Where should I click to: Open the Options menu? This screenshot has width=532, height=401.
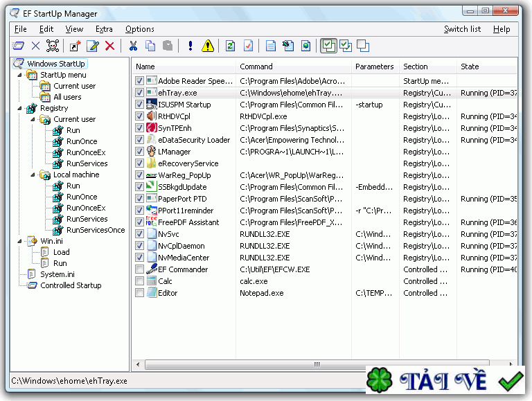coord(139,29)
